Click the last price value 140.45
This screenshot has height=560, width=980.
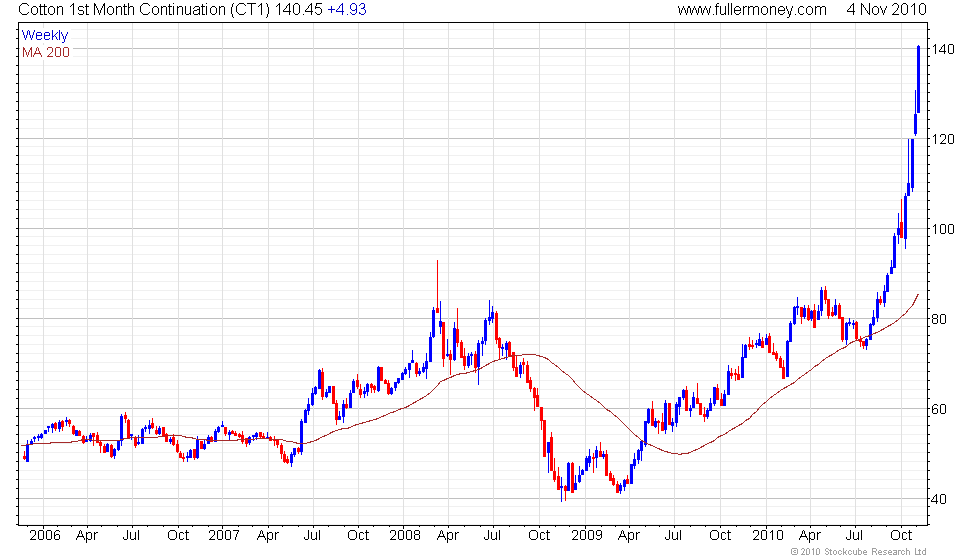click(x=298, y=9)
